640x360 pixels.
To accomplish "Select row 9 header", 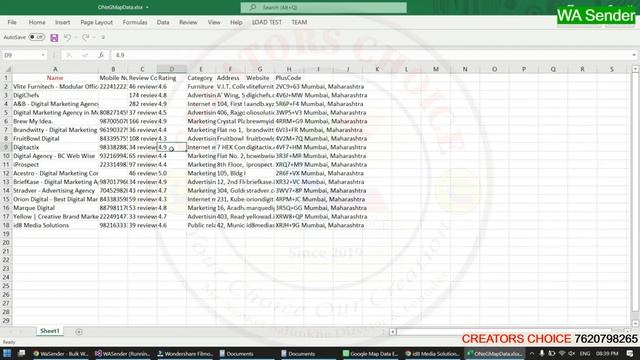I will click(6, 147).
